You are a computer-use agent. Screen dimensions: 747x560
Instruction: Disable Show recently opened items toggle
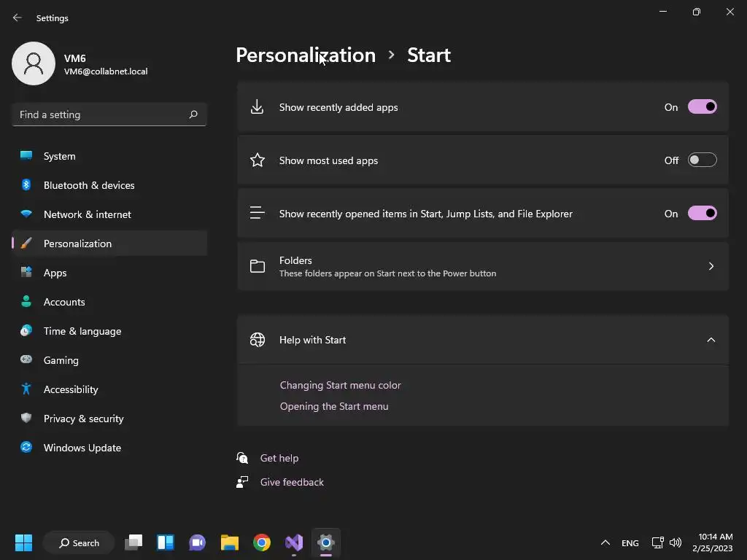[x=702, y=214]
